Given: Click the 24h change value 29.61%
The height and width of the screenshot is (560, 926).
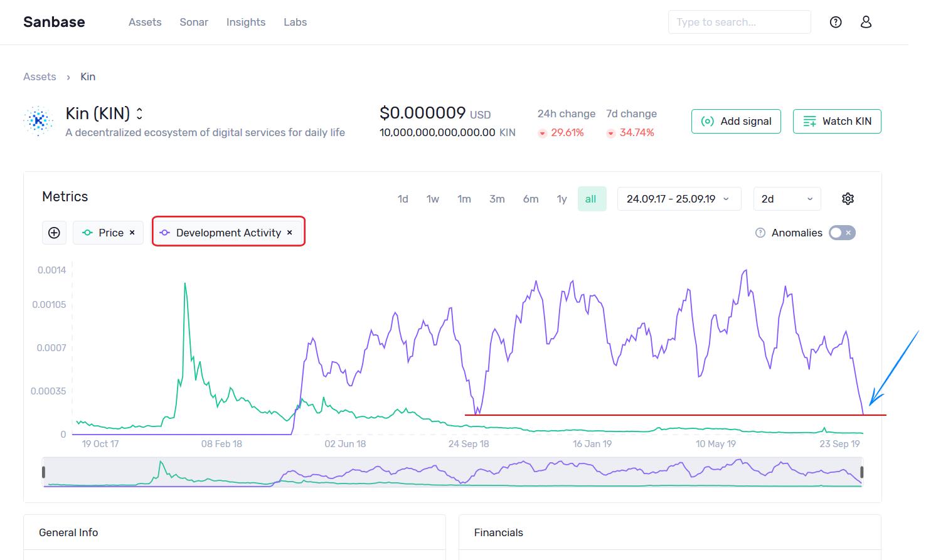Looking at the screenshot, I should point(567,132).
